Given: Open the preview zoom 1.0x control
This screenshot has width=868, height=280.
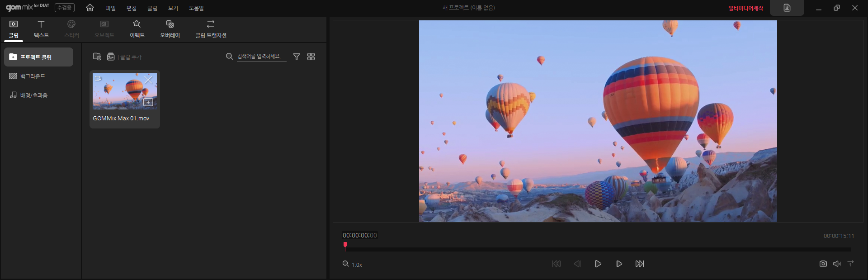Looking at the screenshot, I should tap(352, 264).
